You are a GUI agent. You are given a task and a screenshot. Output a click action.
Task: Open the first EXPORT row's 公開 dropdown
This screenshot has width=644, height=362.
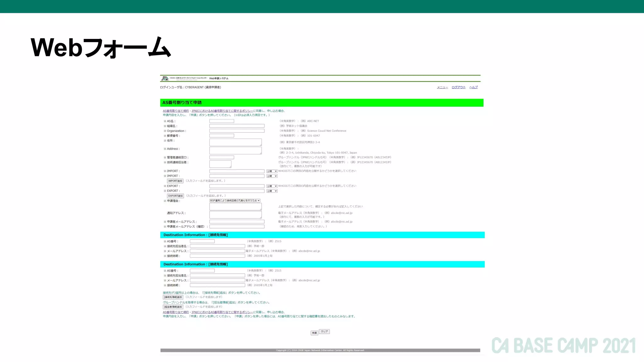pos(272,186)
